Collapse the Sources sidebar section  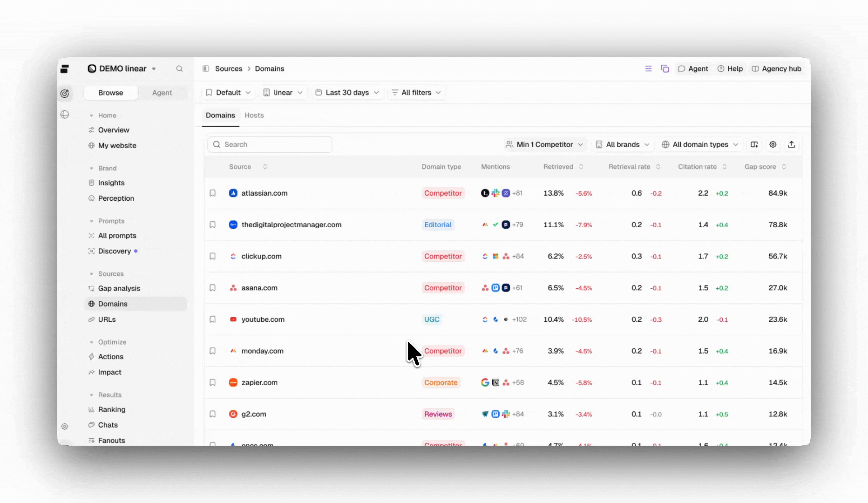92,274
